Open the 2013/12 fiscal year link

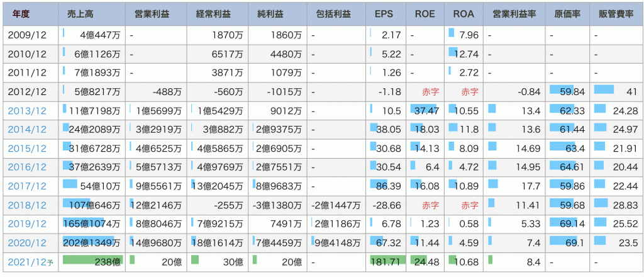pos(26,111)
